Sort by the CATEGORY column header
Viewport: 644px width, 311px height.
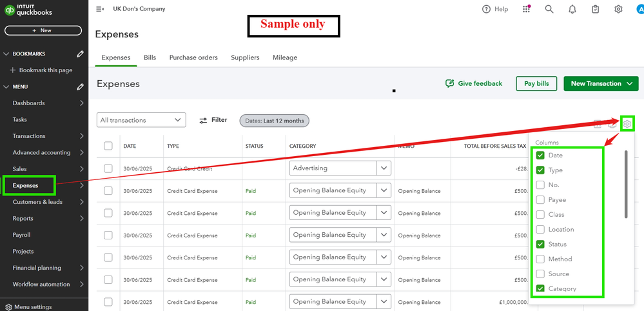click(x=302, y=146)
